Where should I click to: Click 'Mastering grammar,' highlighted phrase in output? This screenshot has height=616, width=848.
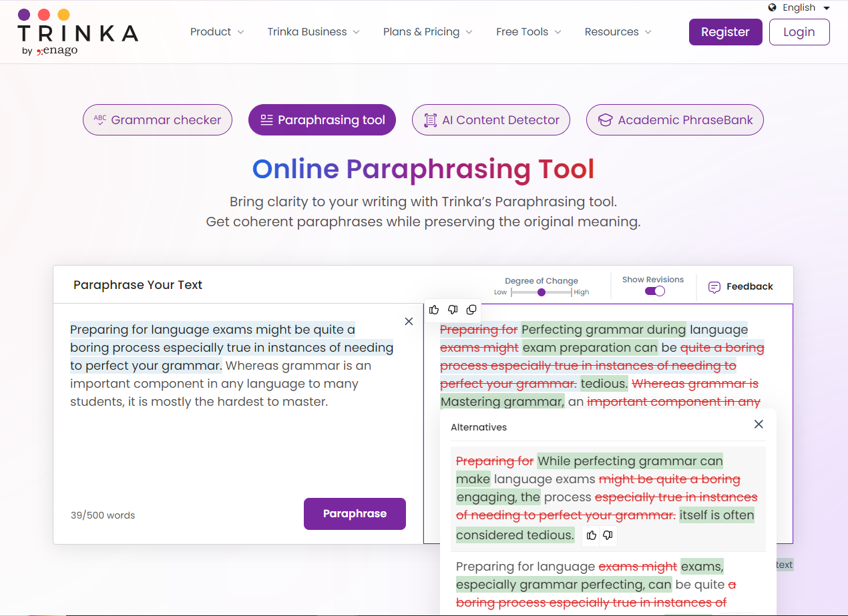click(x=502, y=402)
